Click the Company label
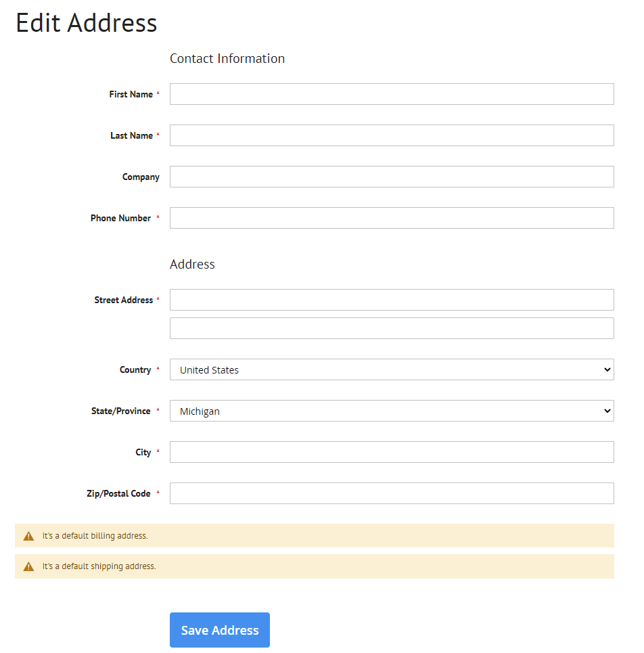Screen dimensions: 644x653 pos(141,177)
